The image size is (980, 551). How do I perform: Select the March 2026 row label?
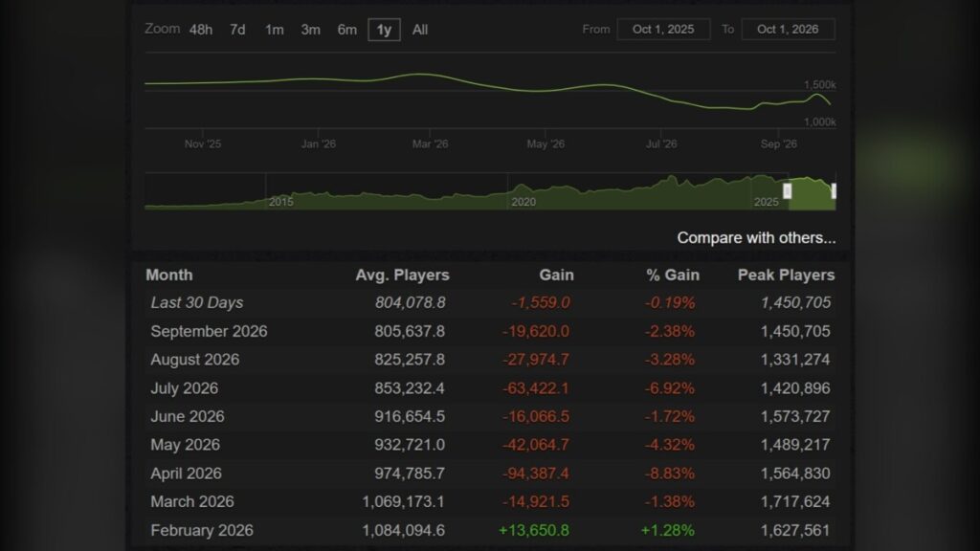pyautogui.click(x=192, y=501)
